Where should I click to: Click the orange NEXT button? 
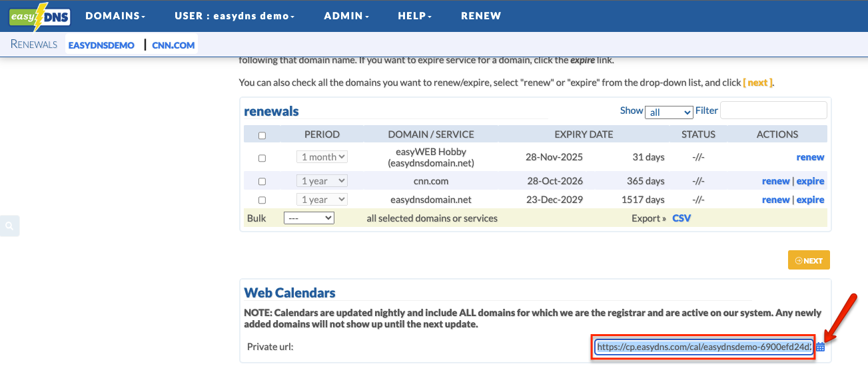tap(809, 261)
